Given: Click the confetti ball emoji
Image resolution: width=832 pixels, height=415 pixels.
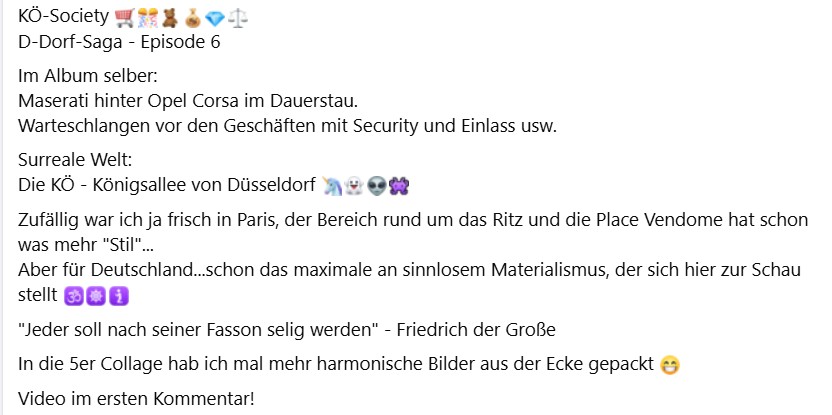Looking at the screenshot, I should pyautogui.click(x=148, y=19).
